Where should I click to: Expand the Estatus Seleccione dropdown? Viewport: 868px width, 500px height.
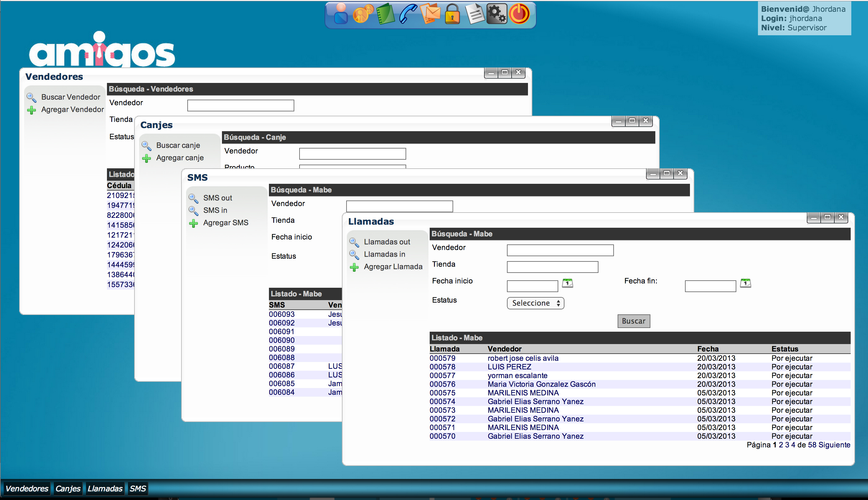(x=535, y=303)
